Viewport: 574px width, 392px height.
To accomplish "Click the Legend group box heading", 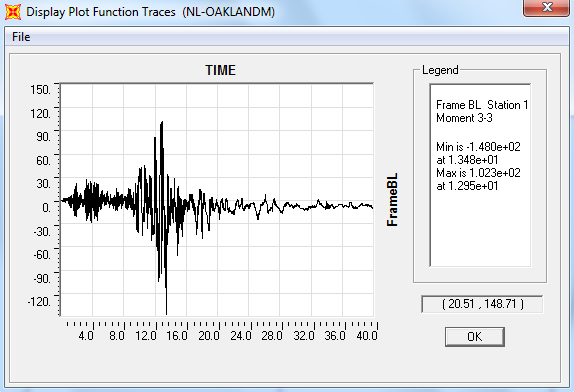I will (x=440, y=70).
